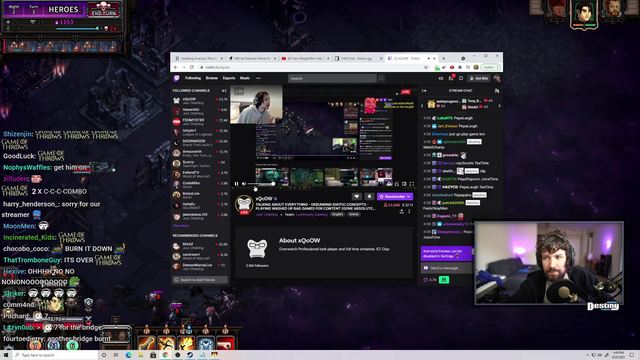Screen dimensions: 640x360
Task: Open xQcOW in followed channels list
Action: click(200, 100)
